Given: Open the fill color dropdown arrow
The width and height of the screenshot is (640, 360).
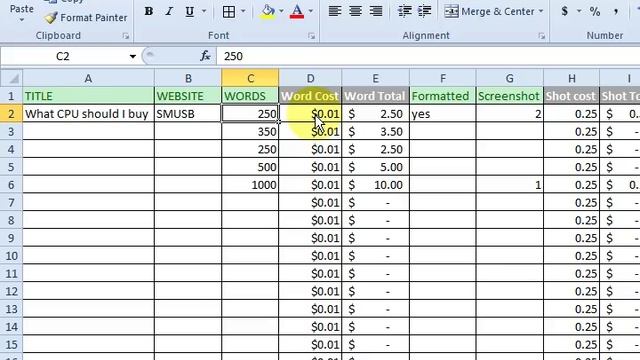Looking at the screenshot, I should pos(281,11).
